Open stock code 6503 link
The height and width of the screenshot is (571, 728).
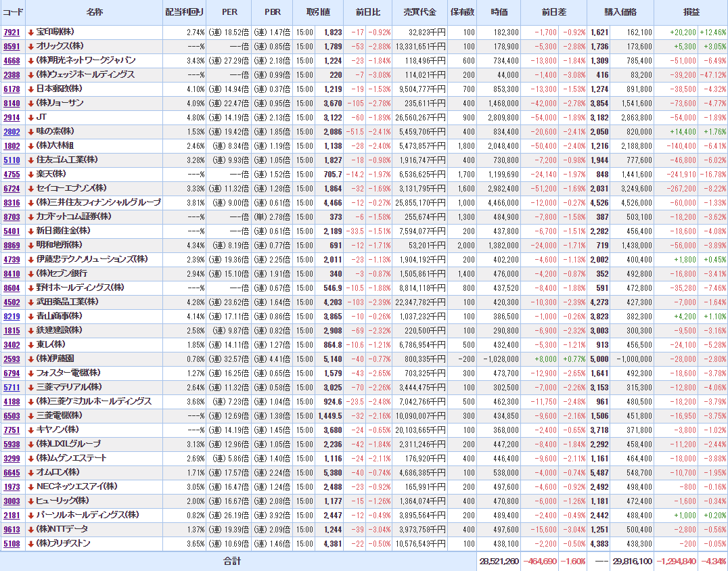[x=12, y=415]
